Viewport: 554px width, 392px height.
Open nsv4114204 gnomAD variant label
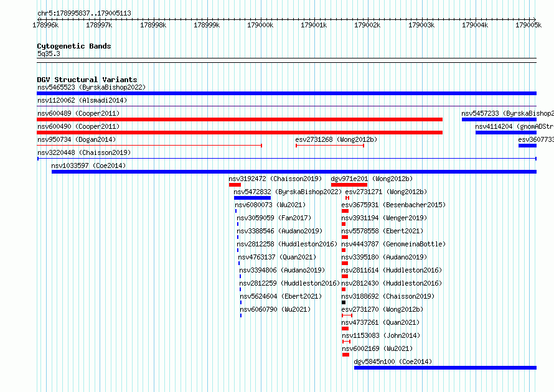click(x=514, y=126)
